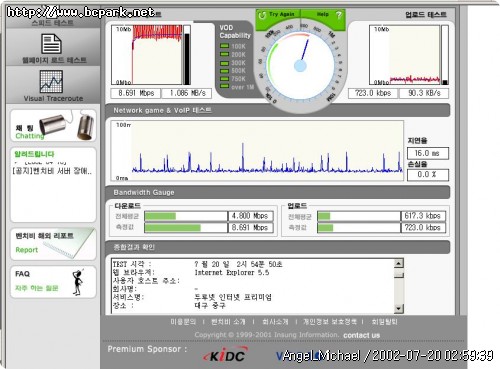Click the 스피드 테스트 sidebar tab
500x369 pixels.
pyautogui.click(x=53, y=23)
